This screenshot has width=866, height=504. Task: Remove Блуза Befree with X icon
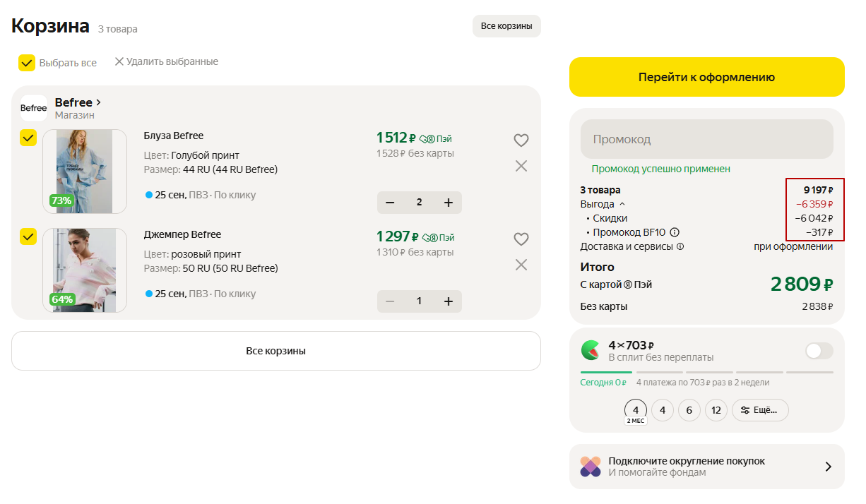pyautogui.click(x=521, y=166)
